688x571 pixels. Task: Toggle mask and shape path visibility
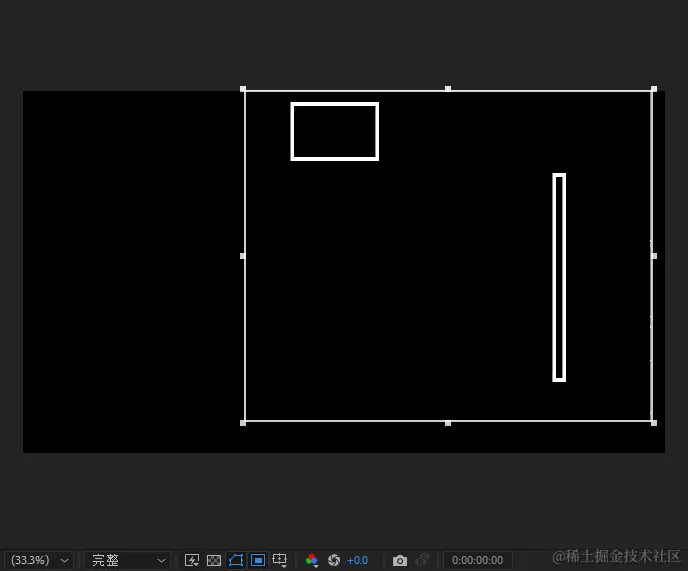[236, 560]
